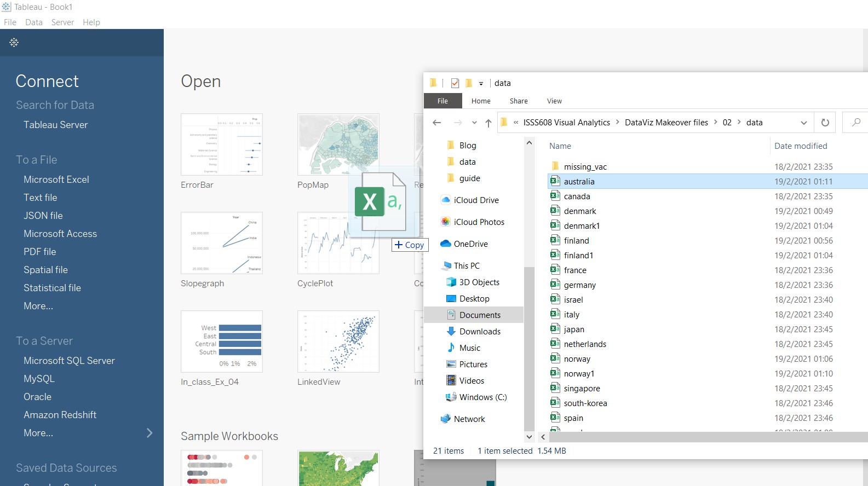Expand the address bar history dropdown

803,123
